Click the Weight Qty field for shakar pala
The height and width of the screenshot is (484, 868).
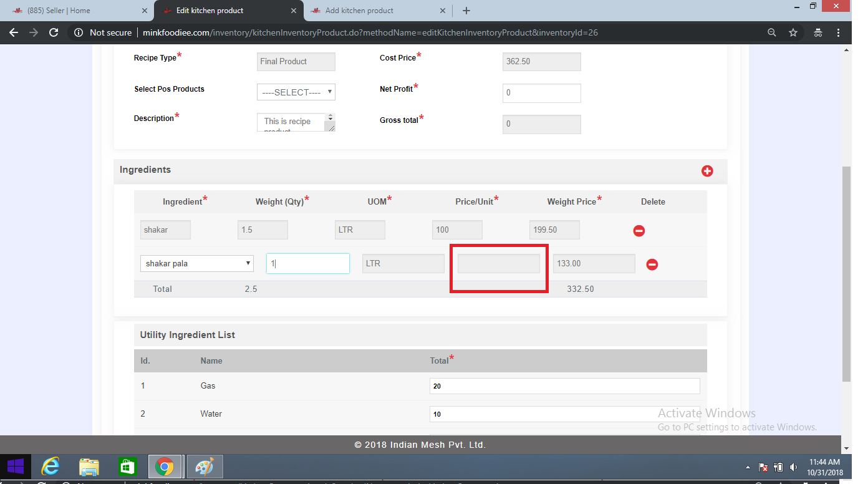[x=308, y=263]
